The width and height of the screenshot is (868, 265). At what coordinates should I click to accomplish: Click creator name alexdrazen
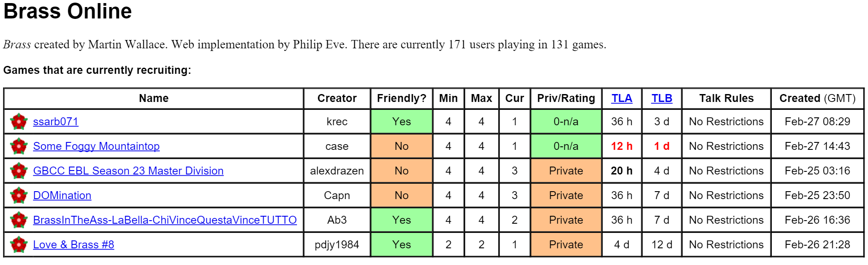[x=337, y=171]
